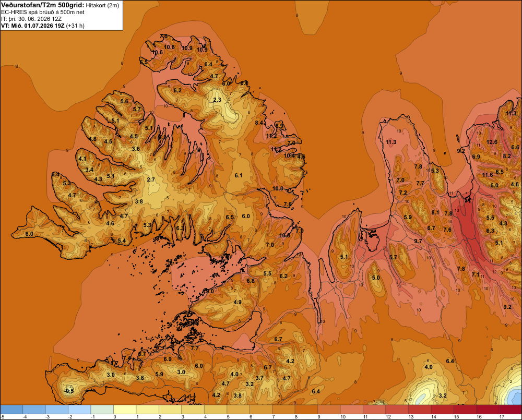Select the legend tick label '13'
Viewport: 522px width, 420px height.
coord(411,417)
